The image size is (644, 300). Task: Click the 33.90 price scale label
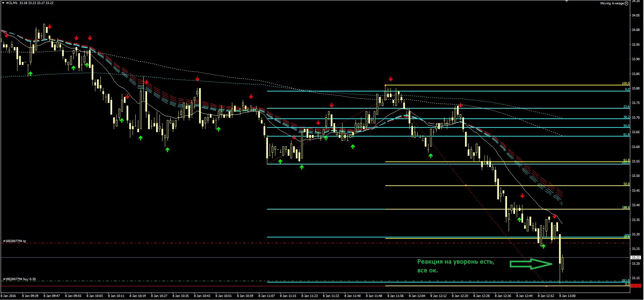pyautogui.click(x=636, y=59)
